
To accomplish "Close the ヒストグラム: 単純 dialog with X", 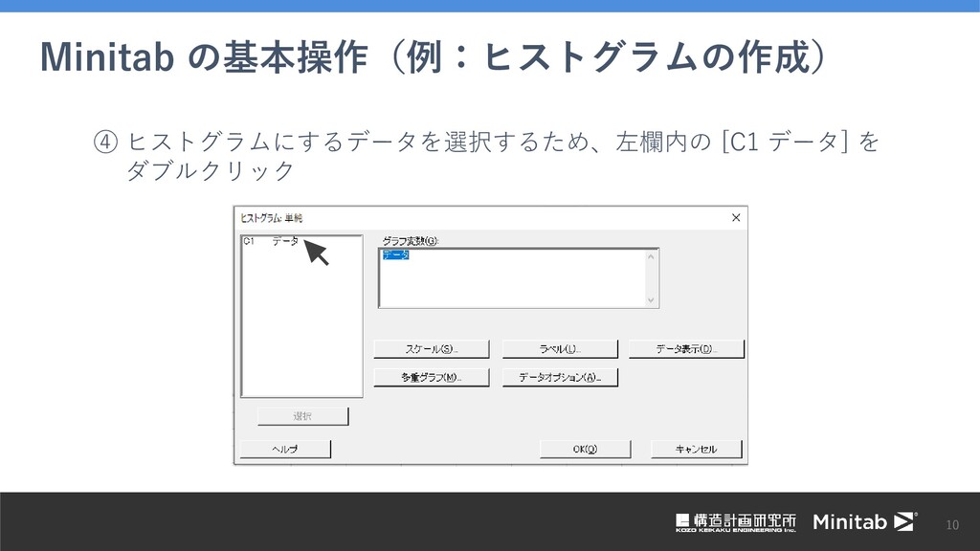I will 736,217.
